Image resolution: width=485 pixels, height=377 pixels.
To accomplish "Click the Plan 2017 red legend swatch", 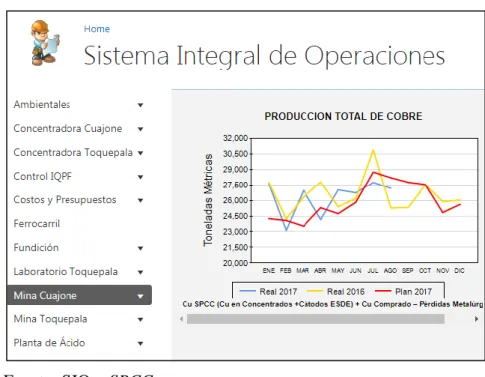I will [x=383, y=291].
